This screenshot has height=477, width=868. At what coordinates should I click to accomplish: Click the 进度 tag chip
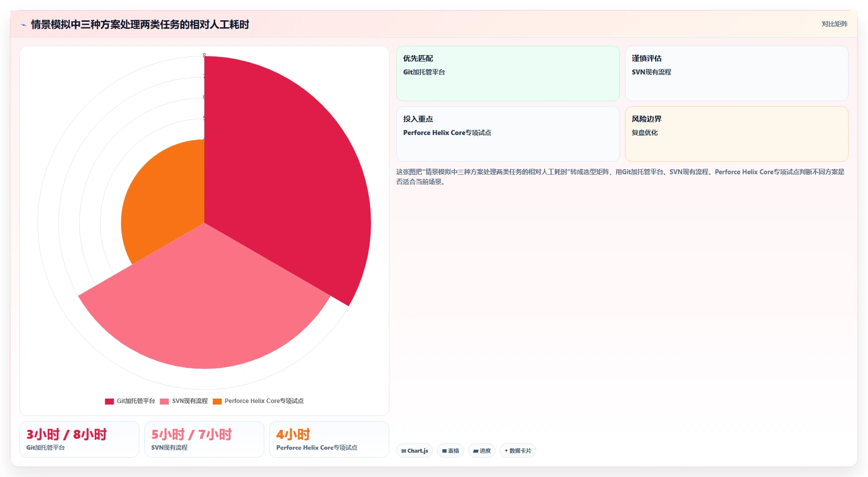tap(482, 451)
